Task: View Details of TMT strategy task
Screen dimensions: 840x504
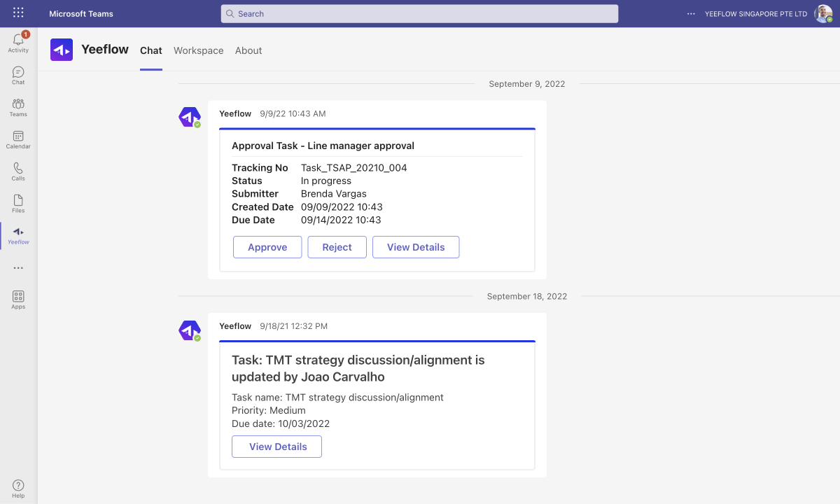Action: pyautogui.click(x=276, y=447)
